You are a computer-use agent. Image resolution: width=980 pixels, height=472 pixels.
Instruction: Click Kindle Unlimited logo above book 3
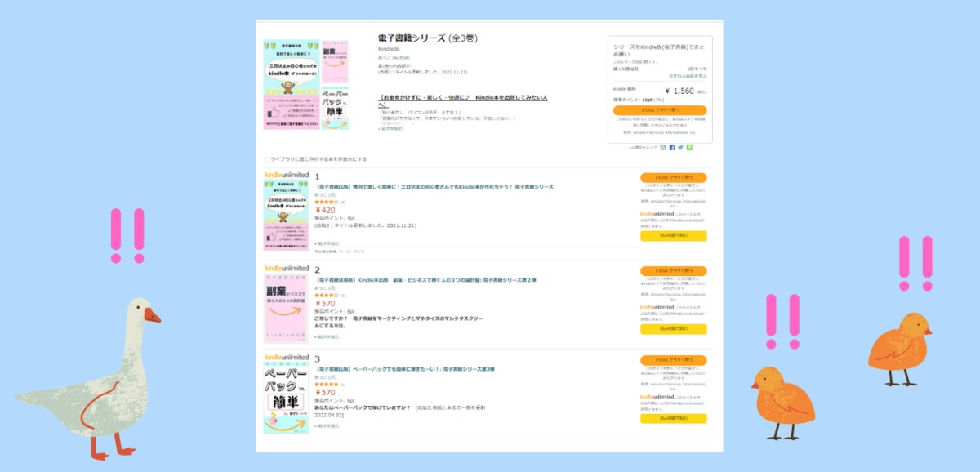pyautogui.click(x=286, y=358)
